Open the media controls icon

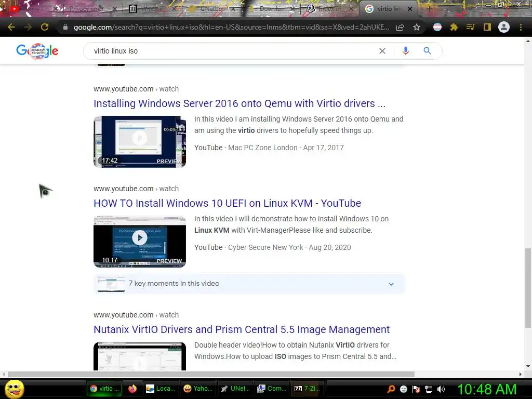point(470,27)
